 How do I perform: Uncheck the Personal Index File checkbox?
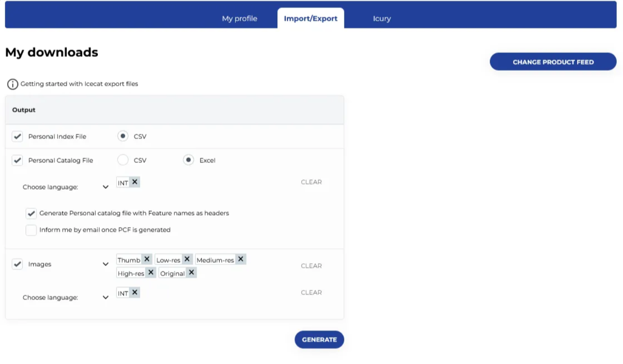(17, 136)
